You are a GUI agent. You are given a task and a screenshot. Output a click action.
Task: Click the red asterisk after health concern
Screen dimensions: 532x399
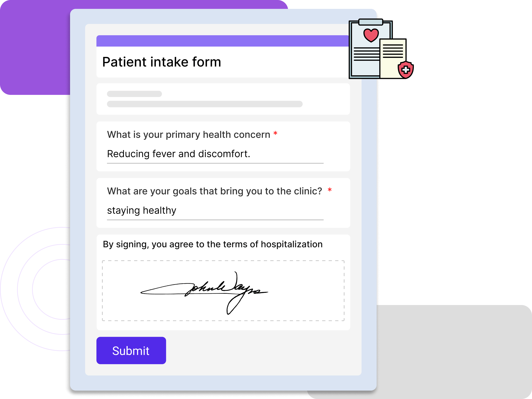(275, 134)
